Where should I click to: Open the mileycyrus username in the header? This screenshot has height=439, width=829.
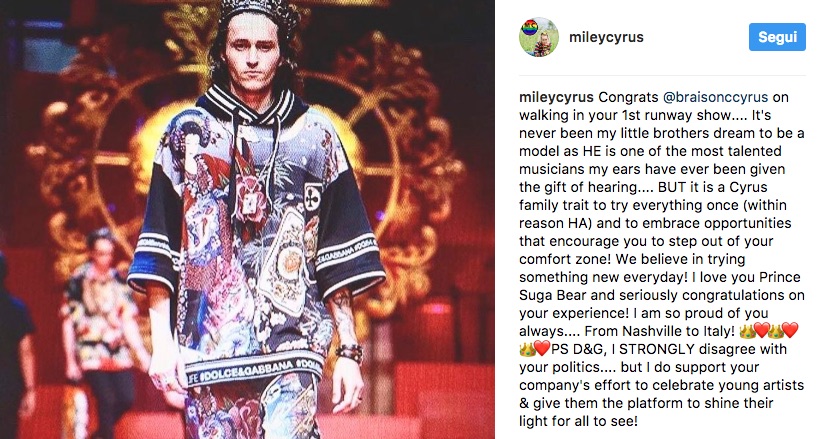point(606,38)
